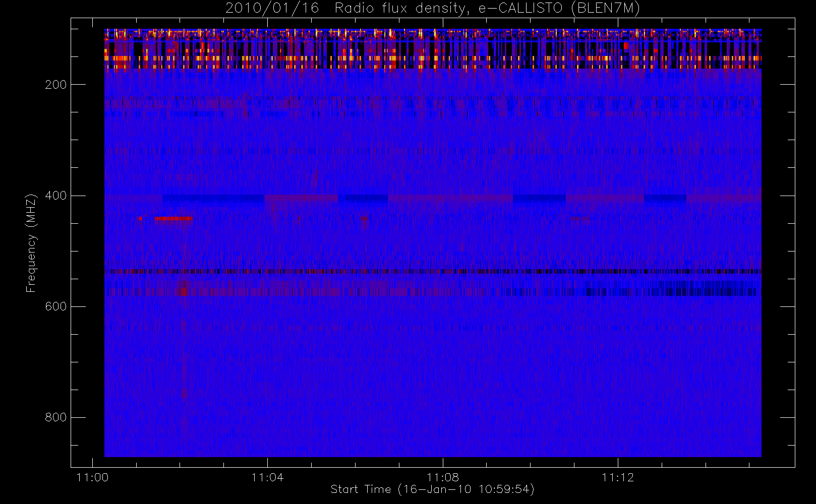Click the 400 frequency tick label

tap(55, 196)
